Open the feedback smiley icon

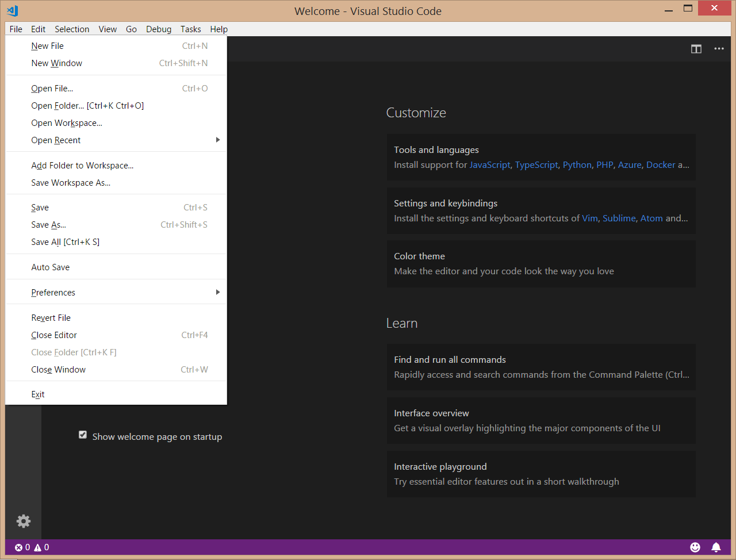click(x=695, y=547)
